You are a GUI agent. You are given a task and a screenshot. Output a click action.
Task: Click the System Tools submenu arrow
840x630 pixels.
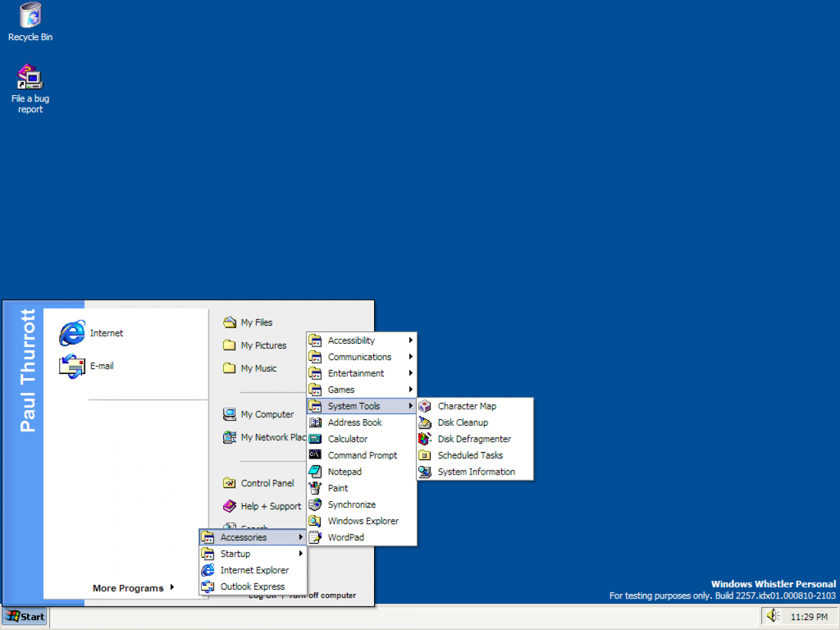point(411,406)
